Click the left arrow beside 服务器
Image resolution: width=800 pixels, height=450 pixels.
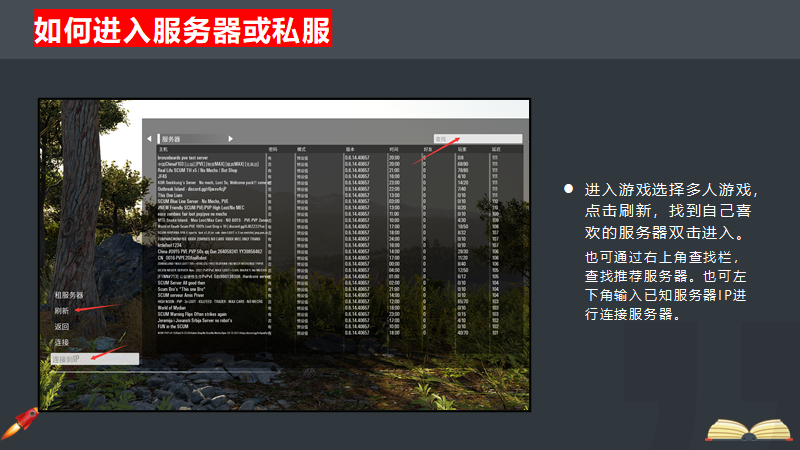(149, 139)
